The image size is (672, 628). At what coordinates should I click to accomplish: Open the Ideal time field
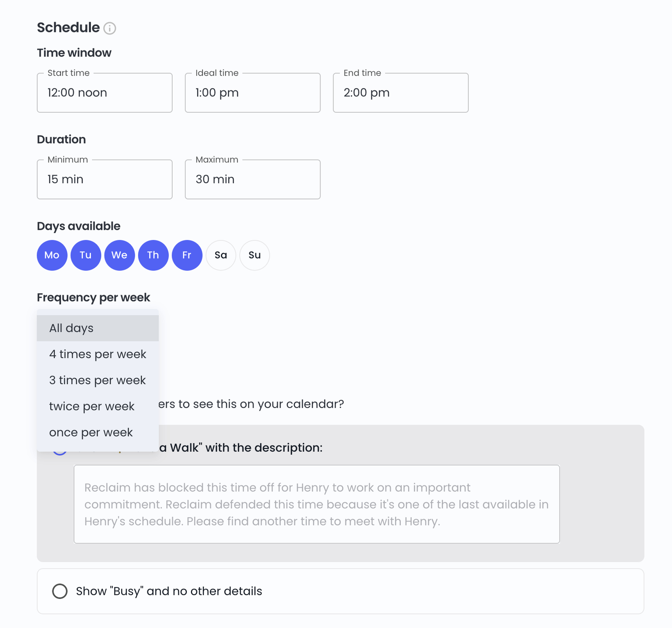252,93
